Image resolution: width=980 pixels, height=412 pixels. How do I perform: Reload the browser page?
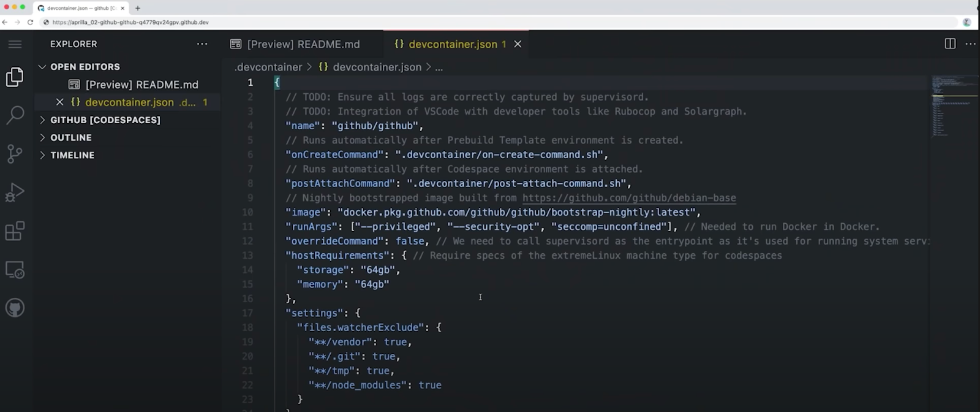pyautogui.click(x=30, y=22)
